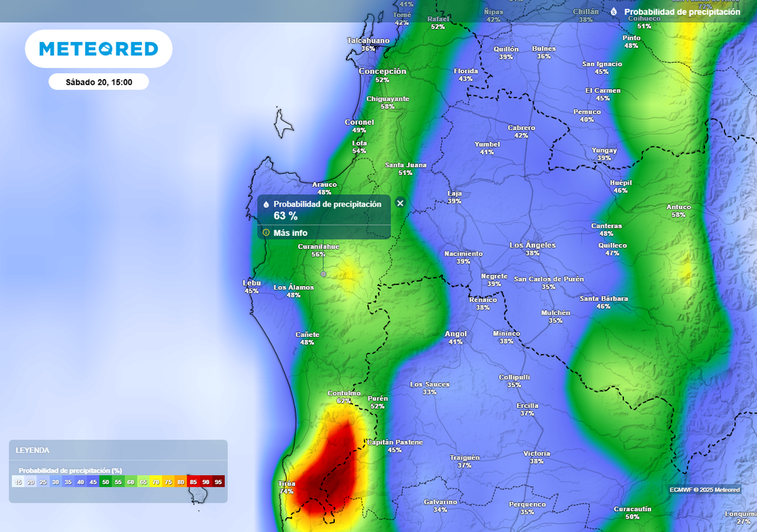The height and width of the screenshot is (532, 757).
Task: Click the info icon beside Más info
Action: 266,233
